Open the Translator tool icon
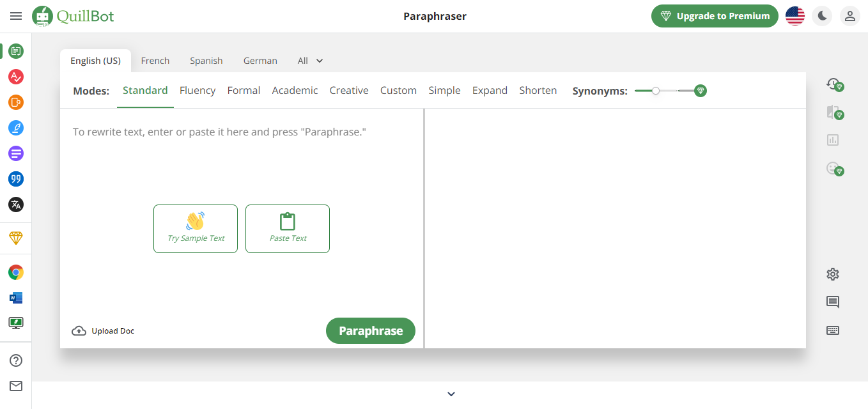Image resolution: width=868 pixels, height=409 pixels. [16, 204]
